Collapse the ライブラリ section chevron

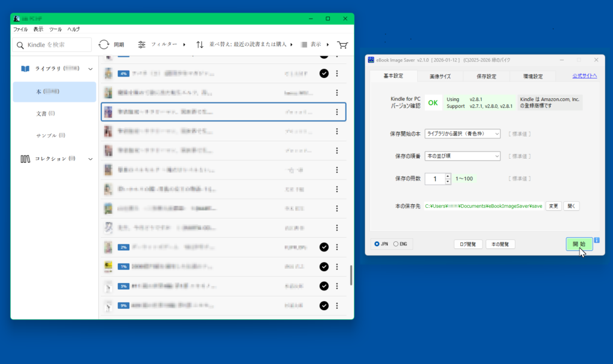pos(90,69)
